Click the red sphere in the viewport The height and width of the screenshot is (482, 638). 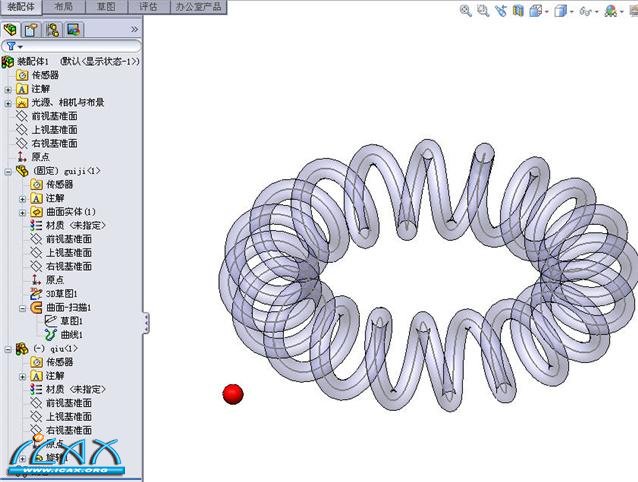(233, 394)
